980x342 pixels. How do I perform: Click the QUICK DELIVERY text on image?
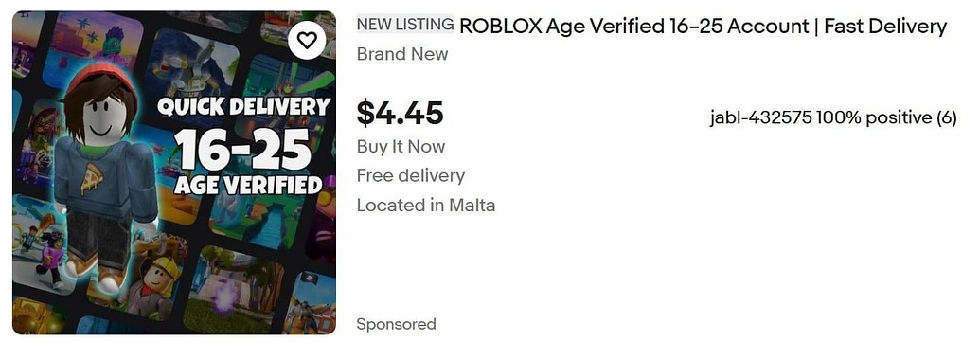click(x=242, y=106)
